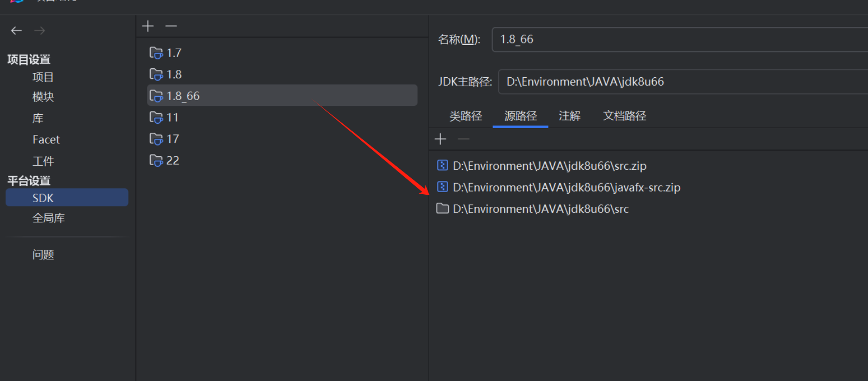Viewport: 868px width, 381px height.
Task: Click the 项目设置 section header
Action: (x=29, y=59)
